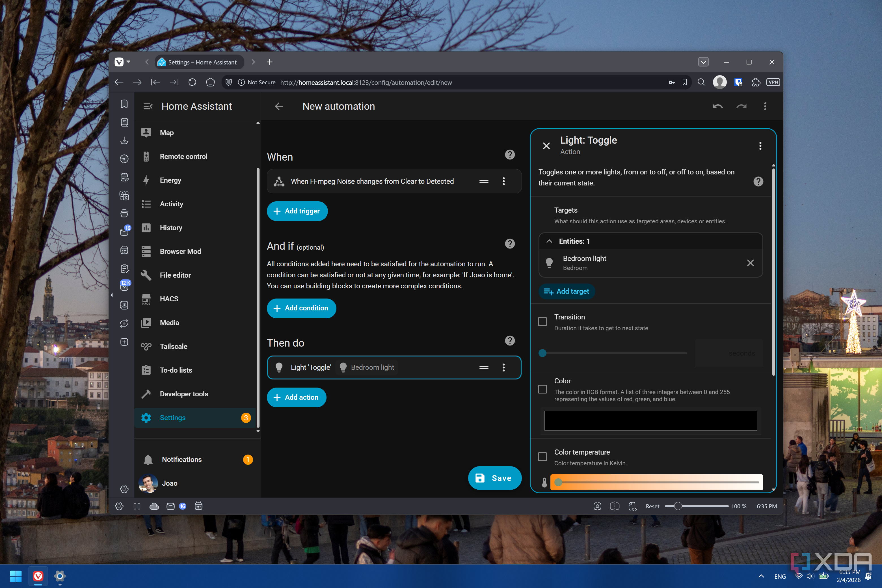Open the Light: Toggle panel overflow menu
This screenshot has height=588, width=882.
pyautogui.click(x=760, y=146)
